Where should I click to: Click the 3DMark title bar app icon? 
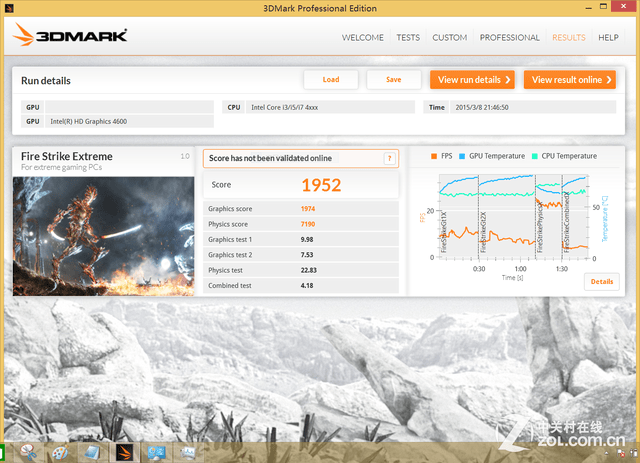9,8
